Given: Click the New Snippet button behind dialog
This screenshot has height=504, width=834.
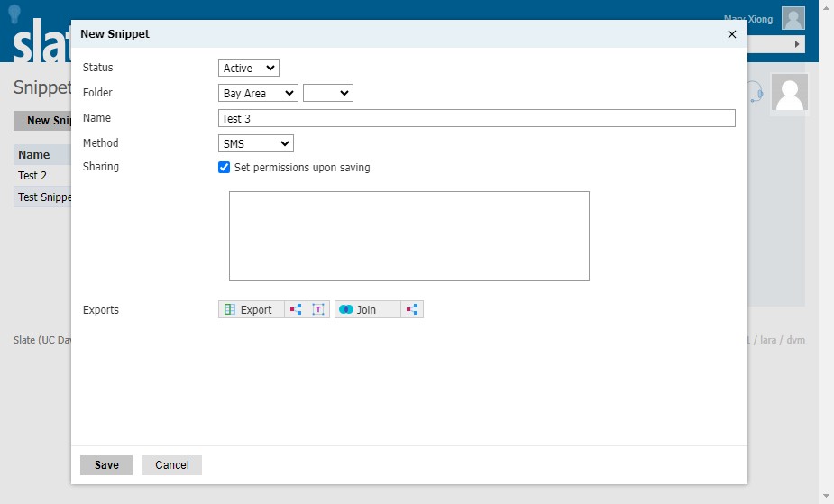Looking at the screenshot, I should pyautogui.click(x=42, y=121).
